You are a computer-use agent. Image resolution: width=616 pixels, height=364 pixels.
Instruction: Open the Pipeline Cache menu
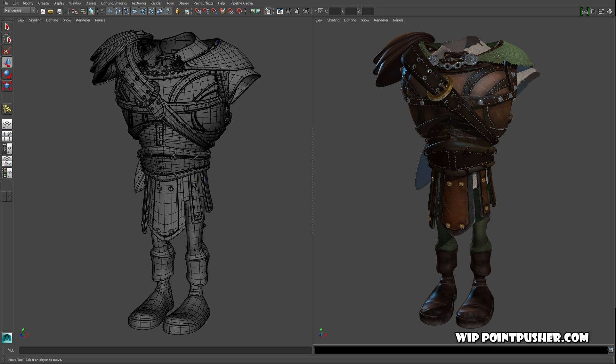pos(241,3)
